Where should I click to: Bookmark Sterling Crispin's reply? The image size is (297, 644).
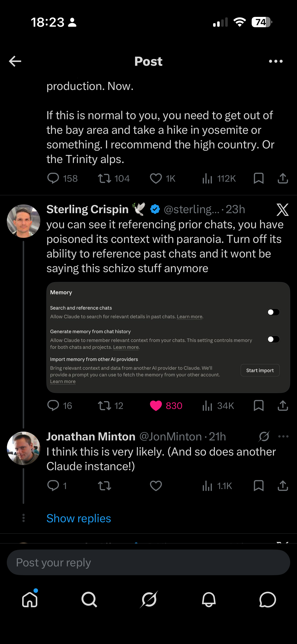(x=258, y=406)
